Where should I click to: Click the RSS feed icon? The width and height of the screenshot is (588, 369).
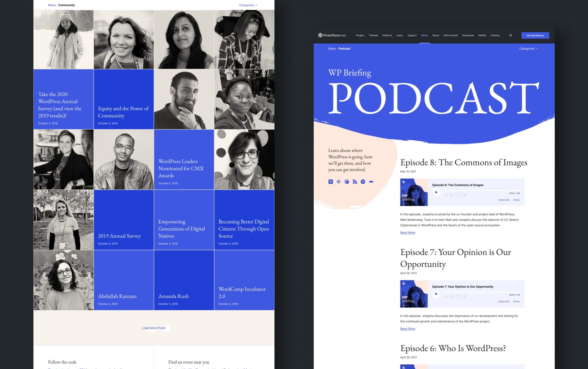click(x=355, y=182)
